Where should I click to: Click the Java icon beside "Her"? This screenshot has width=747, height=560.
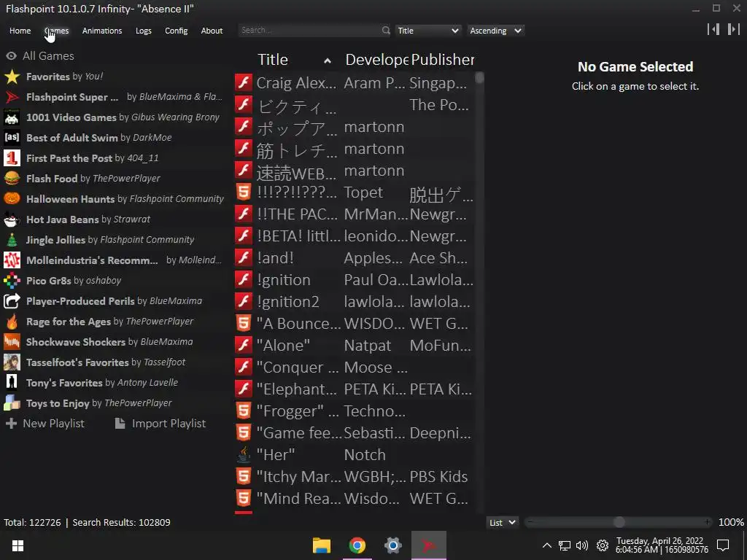coord(244,455)
